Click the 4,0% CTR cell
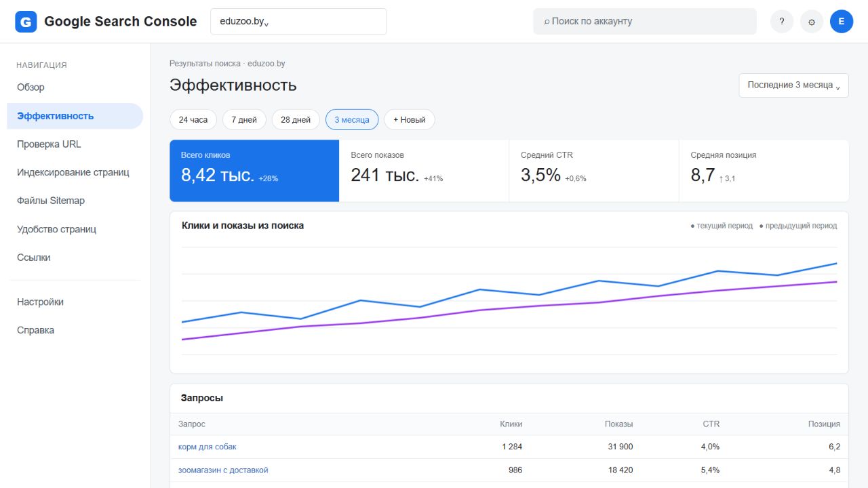 pyautogui.click(x=710, y=447)
